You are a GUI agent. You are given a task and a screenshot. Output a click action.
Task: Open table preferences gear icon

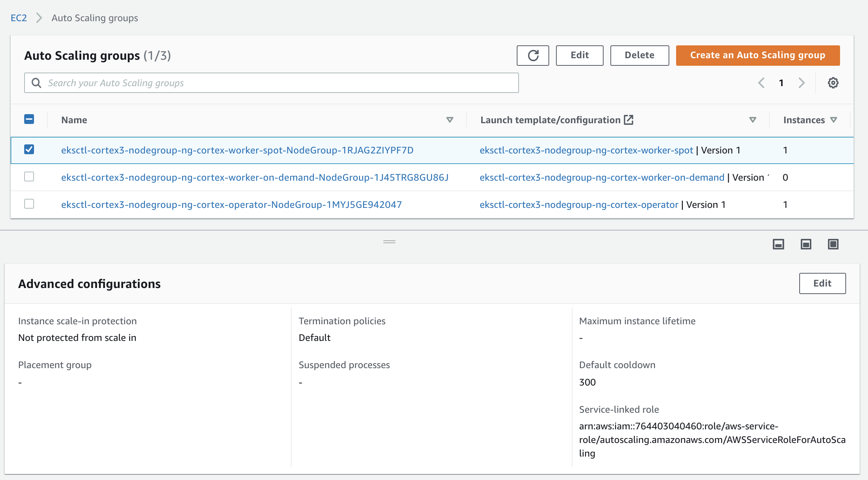833,83
